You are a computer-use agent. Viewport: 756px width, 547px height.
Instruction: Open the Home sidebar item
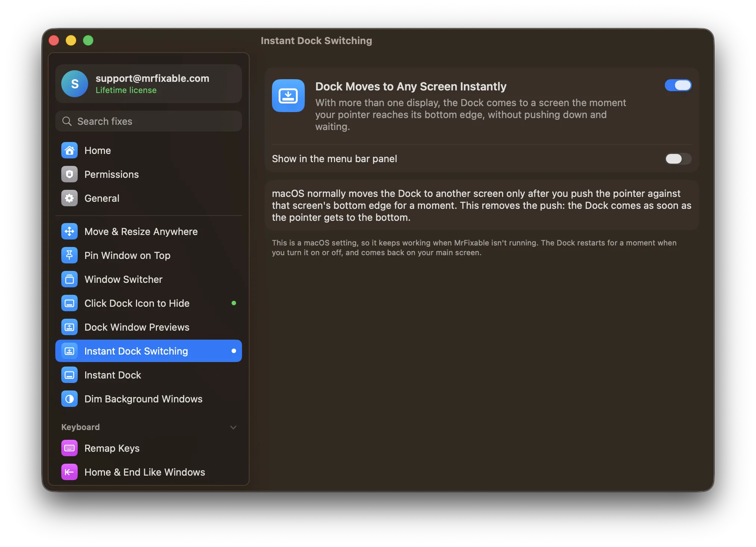click(149, 151)
